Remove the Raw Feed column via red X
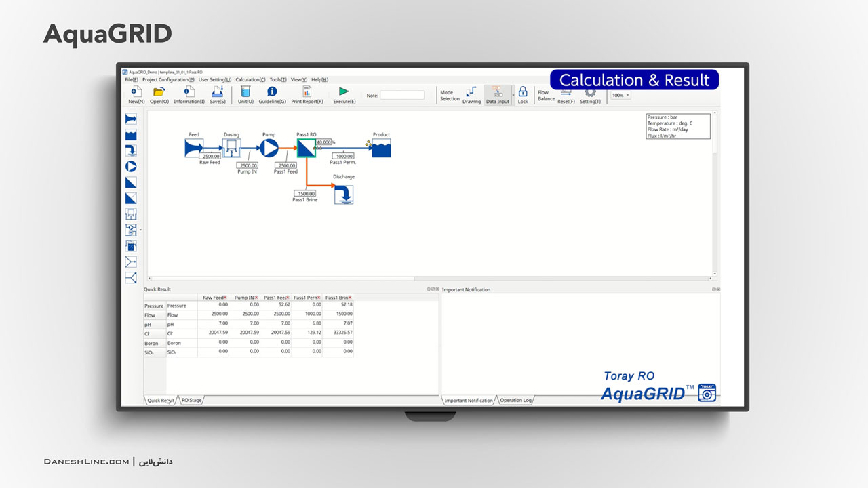868x488 pixels. [225, 298]
